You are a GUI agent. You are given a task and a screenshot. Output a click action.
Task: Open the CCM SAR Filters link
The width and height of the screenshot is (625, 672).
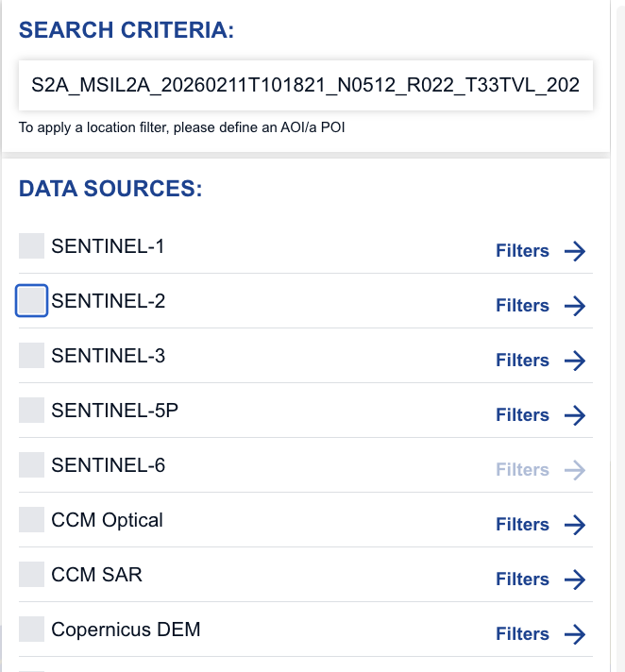pos(522,580)
